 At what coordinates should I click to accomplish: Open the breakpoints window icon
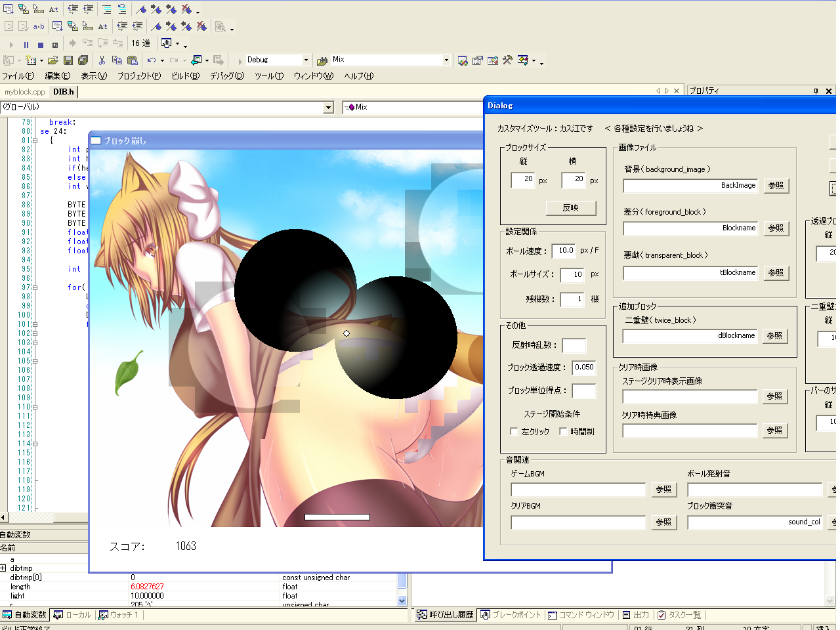click(x=166, y=43)
